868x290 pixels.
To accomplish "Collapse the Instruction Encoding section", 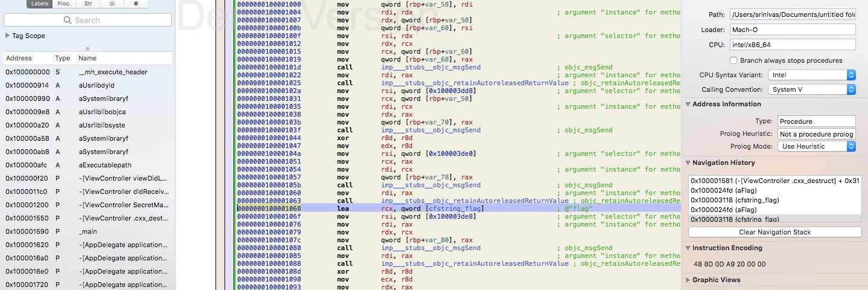I will click(688, 248).
